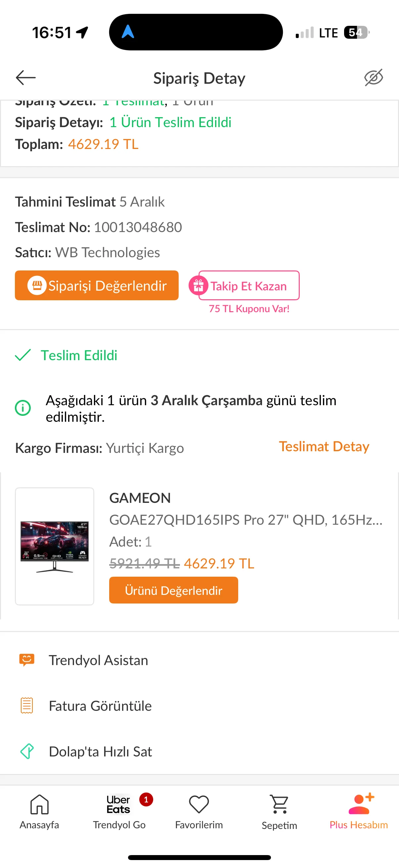399x868 pixels.
Task: Select Fatura Görüntüle menu entry
Action: coord(100,705)
